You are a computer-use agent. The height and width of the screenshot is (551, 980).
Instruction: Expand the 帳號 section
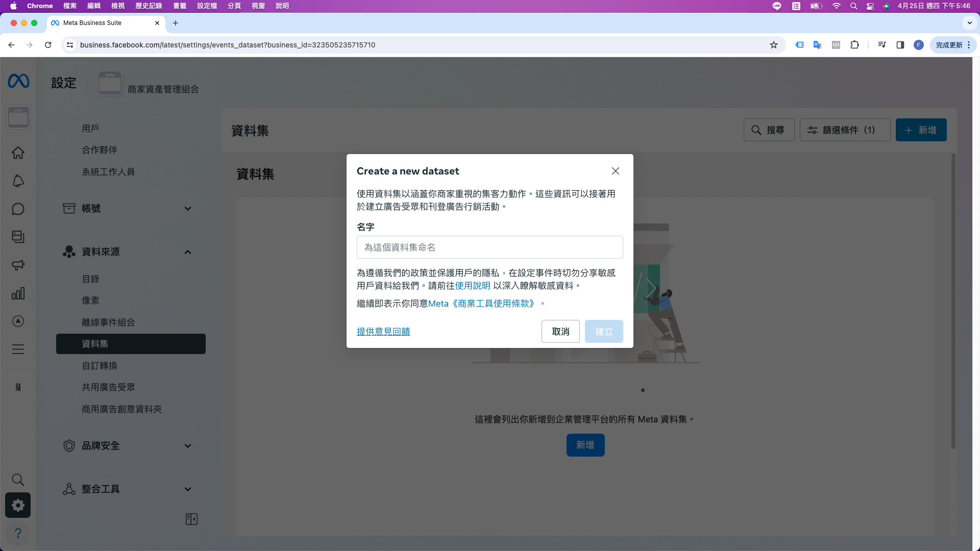click(131, 208)
